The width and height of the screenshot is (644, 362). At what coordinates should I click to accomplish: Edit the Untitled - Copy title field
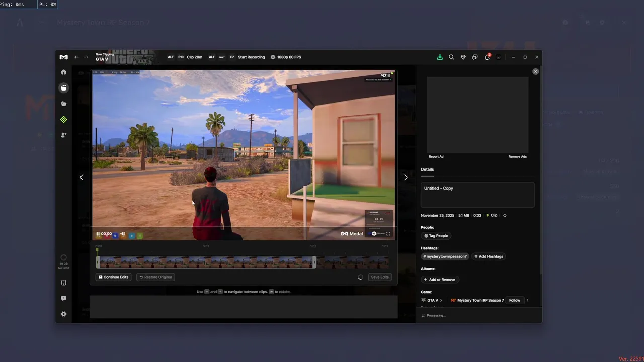click(477, 195)
